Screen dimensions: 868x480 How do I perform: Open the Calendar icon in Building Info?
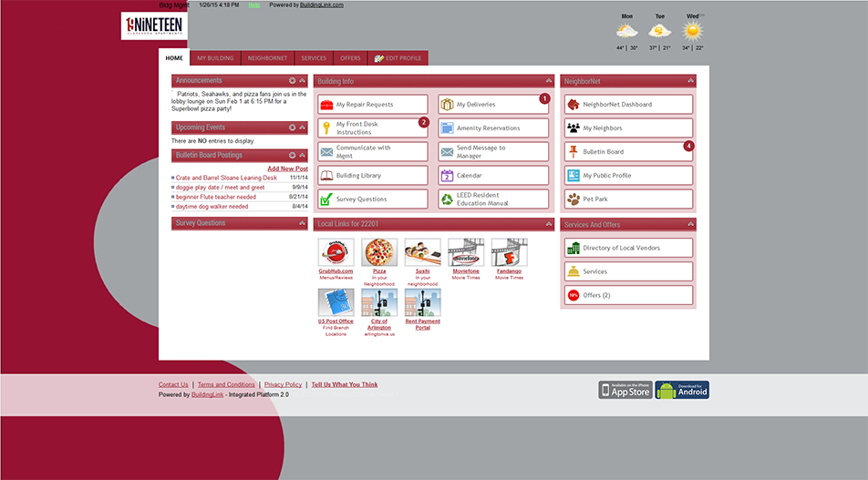point(447,176)
